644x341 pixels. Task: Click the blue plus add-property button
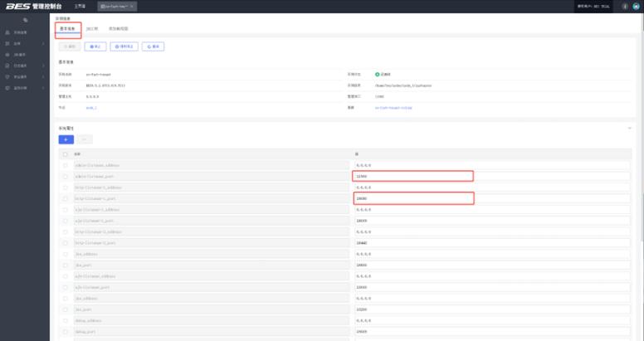point(66,139)
